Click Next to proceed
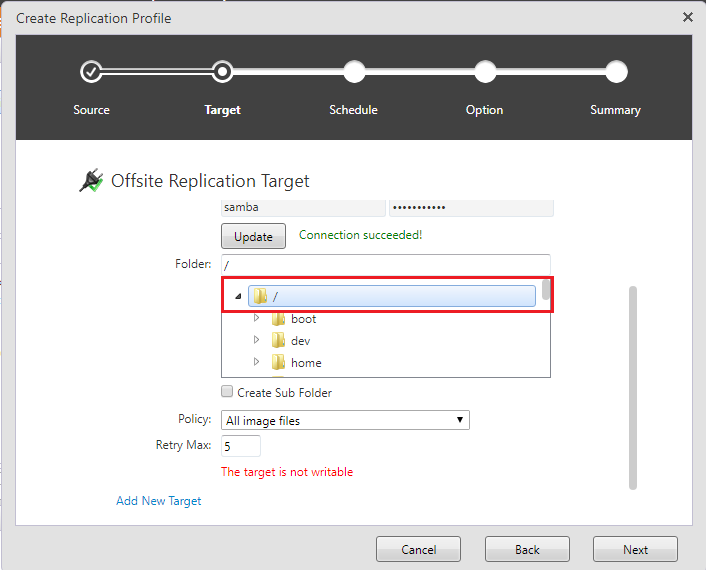Screen dimensions: 707x570 (x=635, y=549)
